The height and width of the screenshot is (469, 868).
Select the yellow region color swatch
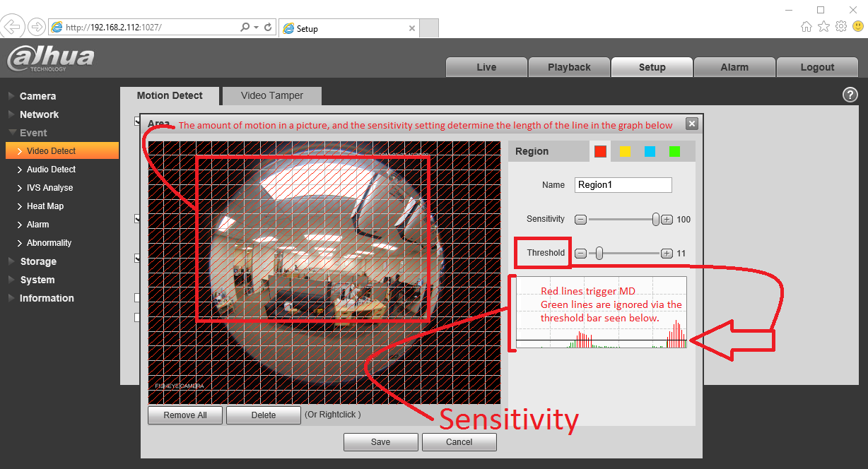tap(625, 151)
